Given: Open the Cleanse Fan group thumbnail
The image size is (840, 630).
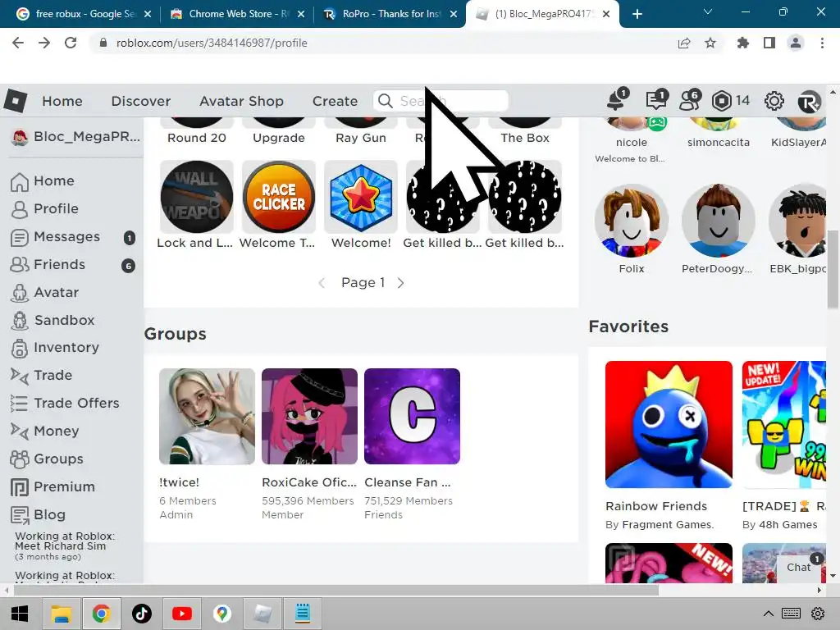Looking at the screenshot, I should coord(412,416).
